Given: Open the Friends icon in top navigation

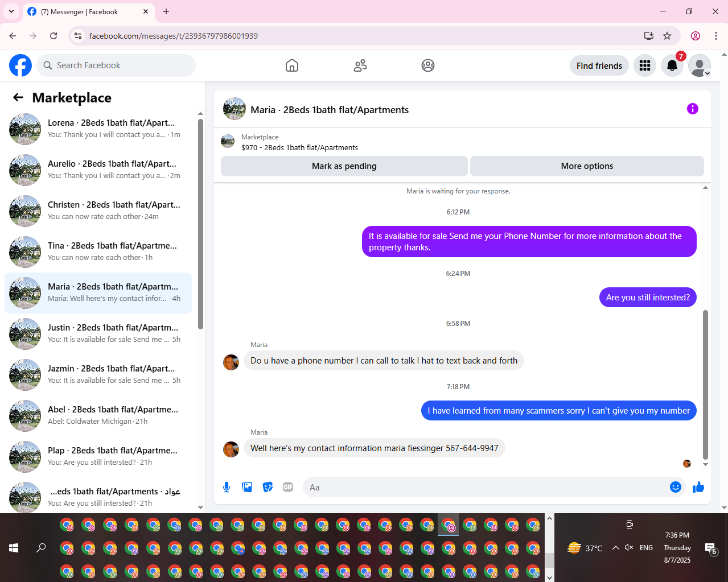Looking at the screenshot, I should [x=360, y=65].
